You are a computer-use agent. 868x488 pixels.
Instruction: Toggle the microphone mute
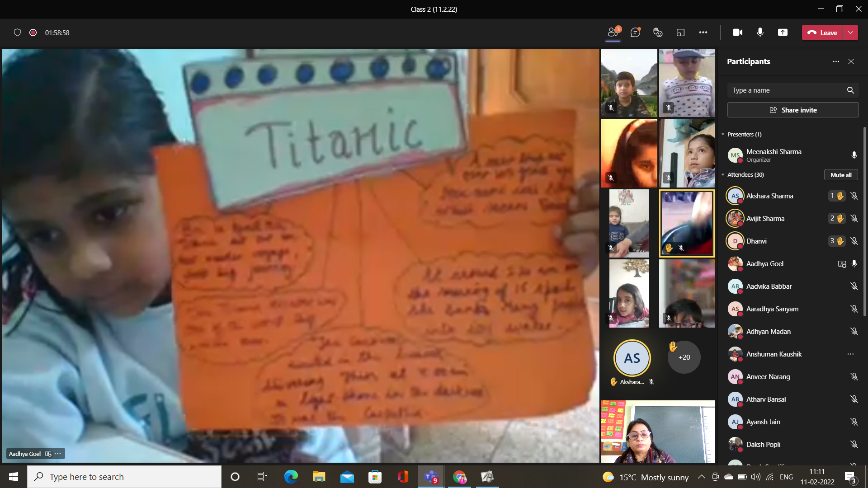point(760,33)
